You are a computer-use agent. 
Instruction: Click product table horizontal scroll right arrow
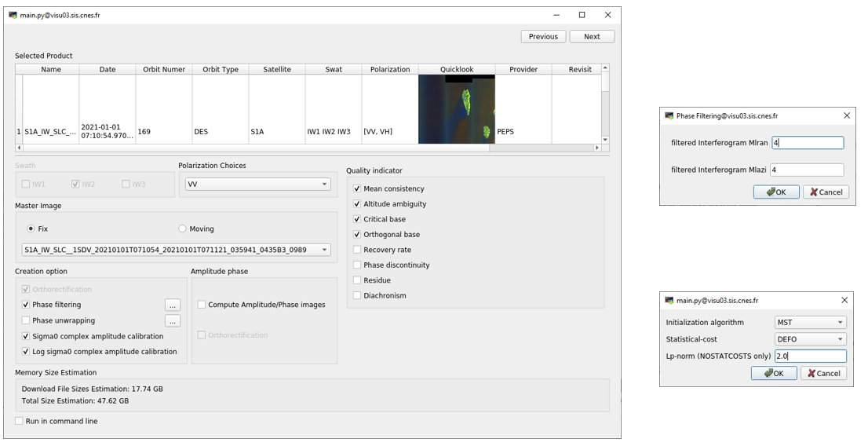(x=596, y=148)
